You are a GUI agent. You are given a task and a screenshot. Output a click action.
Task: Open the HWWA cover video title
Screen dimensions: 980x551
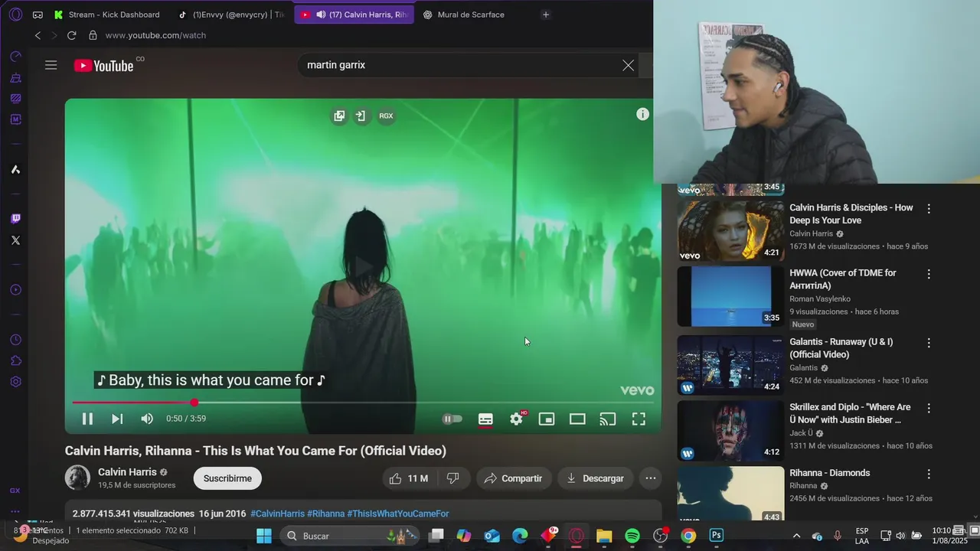coord(842,279)
